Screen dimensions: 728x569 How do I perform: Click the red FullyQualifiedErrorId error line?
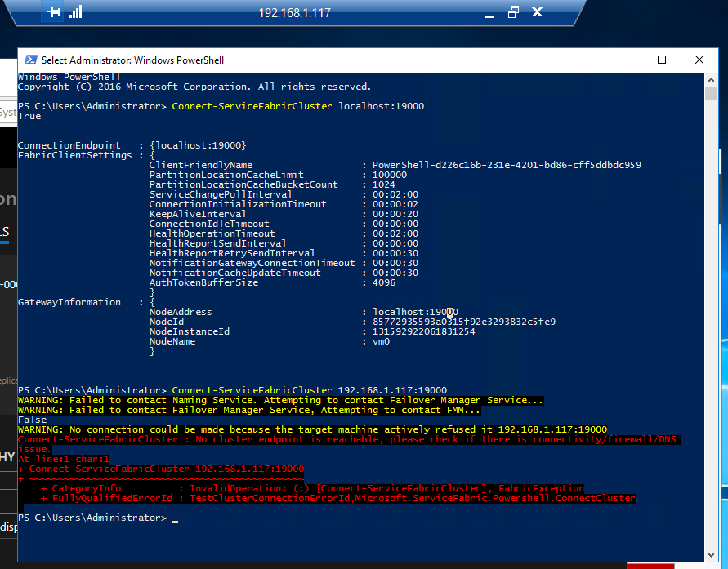(x=343, y=498)
